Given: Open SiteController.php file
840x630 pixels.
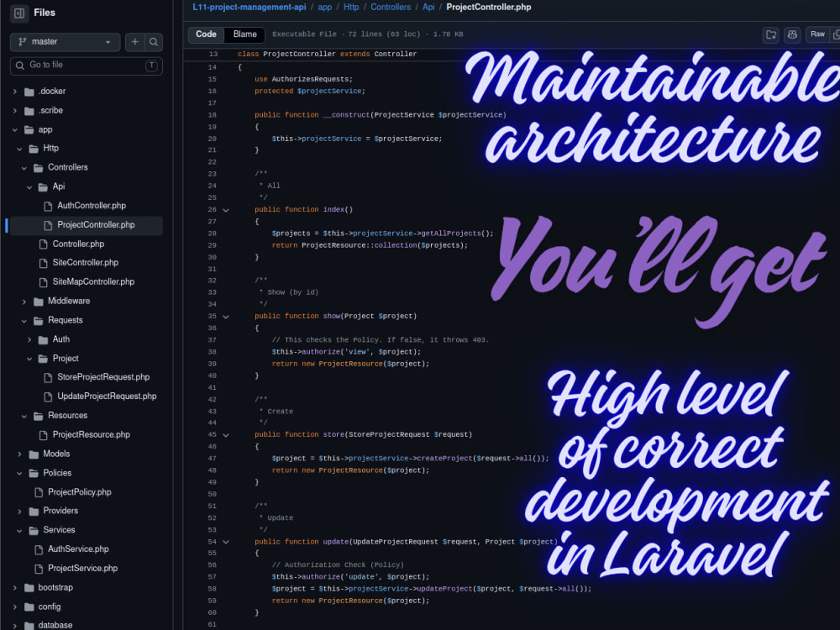Looking at the screenshot, I should tap(85, 263).
